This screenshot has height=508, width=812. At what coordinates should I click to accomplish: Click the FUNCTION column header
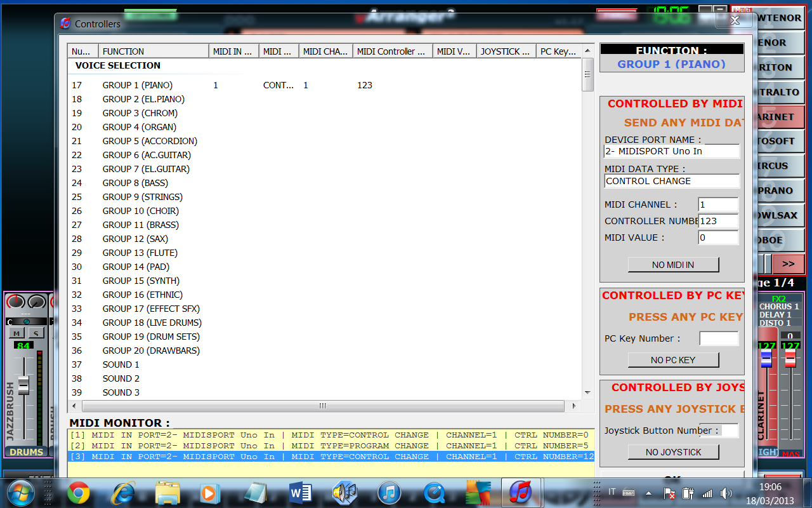[x=152, y=51]
